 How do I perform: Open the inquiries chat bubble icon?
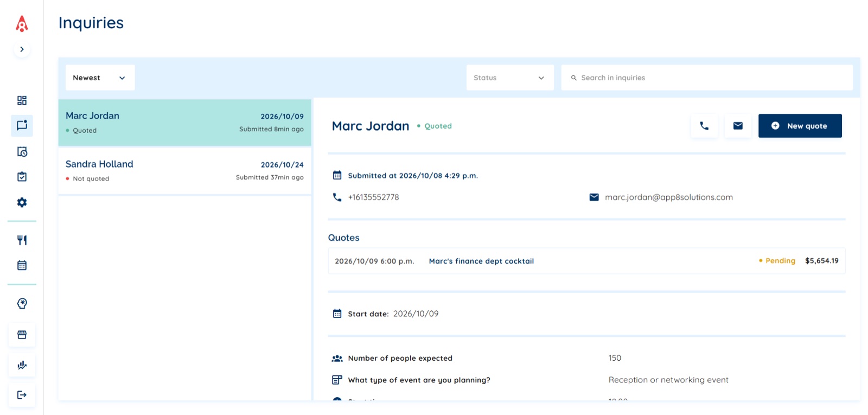[22, 126]
